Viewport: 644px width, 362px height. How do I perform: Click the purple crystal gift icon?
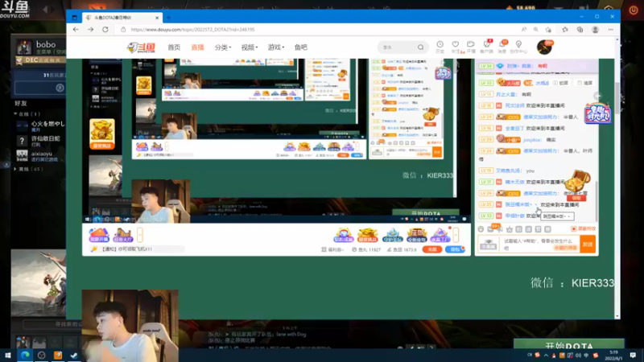pyautogui.click(x=440, y=235)
